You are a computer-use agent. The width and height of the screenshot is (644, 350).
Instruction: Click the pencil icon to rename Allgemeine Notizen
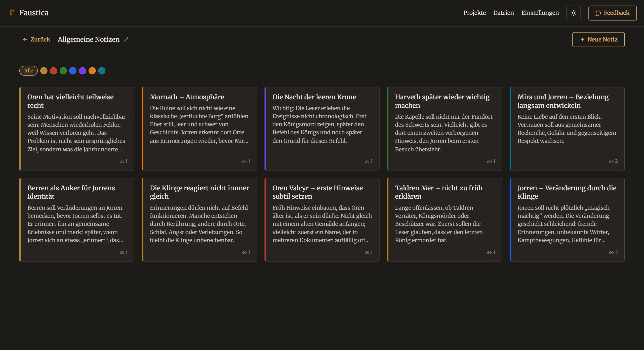pyautogui.click(x=126, y=39)
